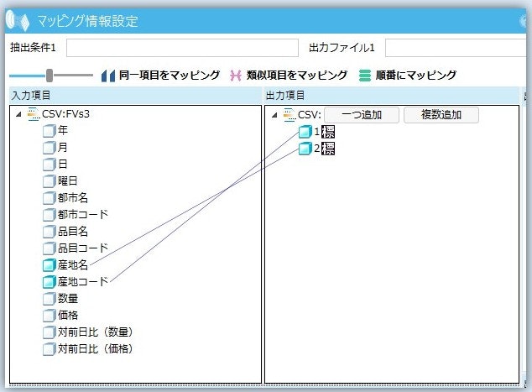
Task: Collapse the output CSV tree
Action: click(x=274, y=115)
